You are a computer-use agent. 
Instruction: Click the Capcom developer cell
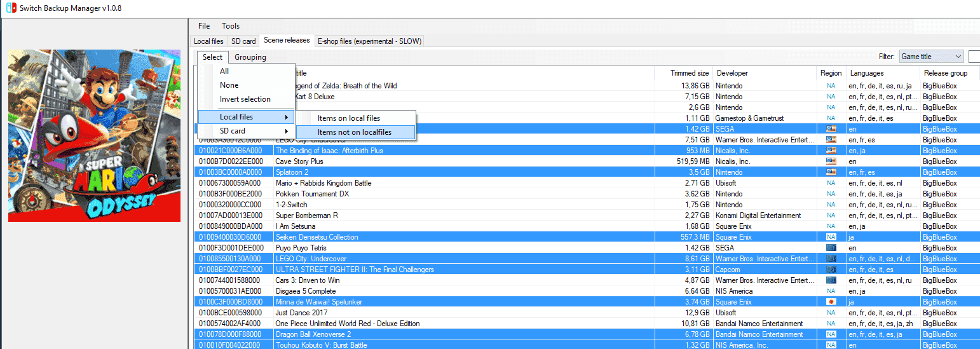click(x=765, y=270)
